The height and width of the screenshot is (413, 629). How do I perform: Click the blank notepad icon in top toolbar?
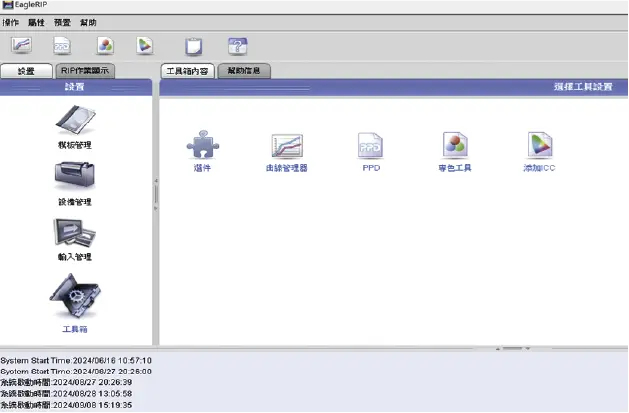[x=193, y=45]
